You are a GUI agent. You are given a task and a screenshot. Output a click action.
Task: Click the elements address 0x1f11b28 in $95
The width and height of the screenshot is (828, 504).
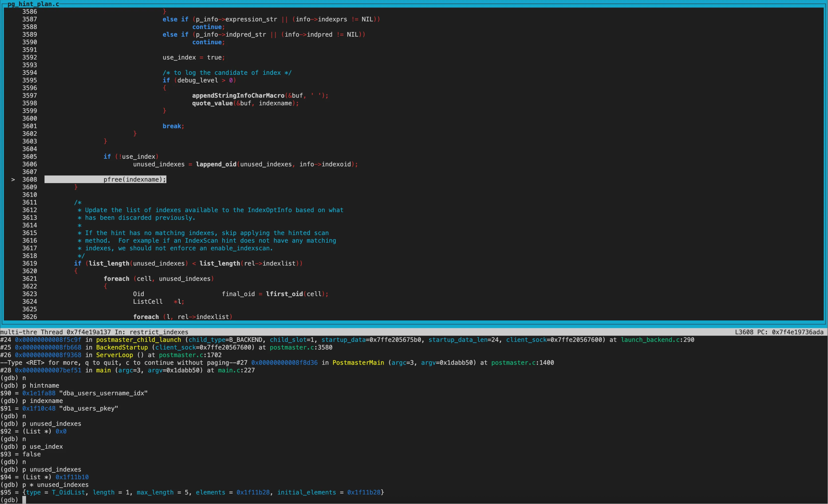[x=253, y=492]
